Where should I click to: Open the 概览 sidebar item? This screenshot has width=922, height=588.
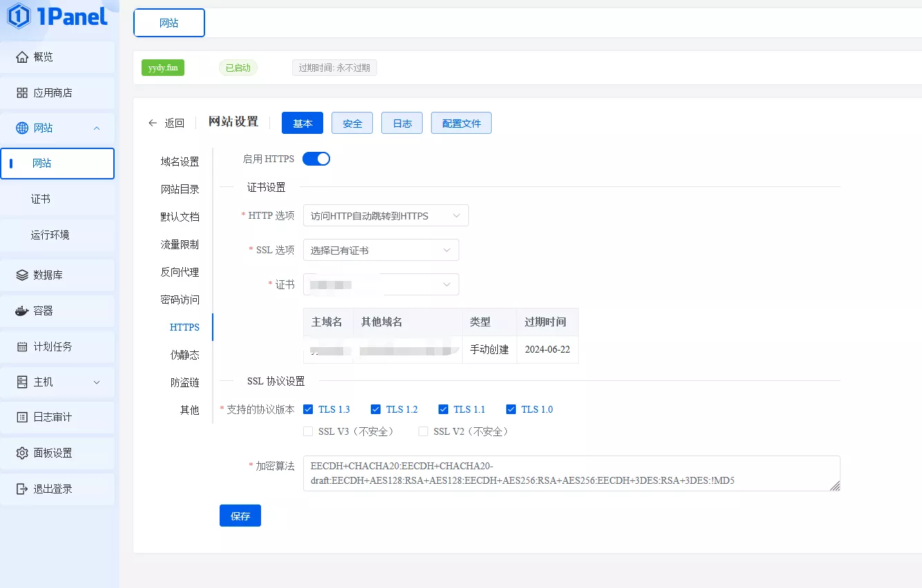(57, 57)
